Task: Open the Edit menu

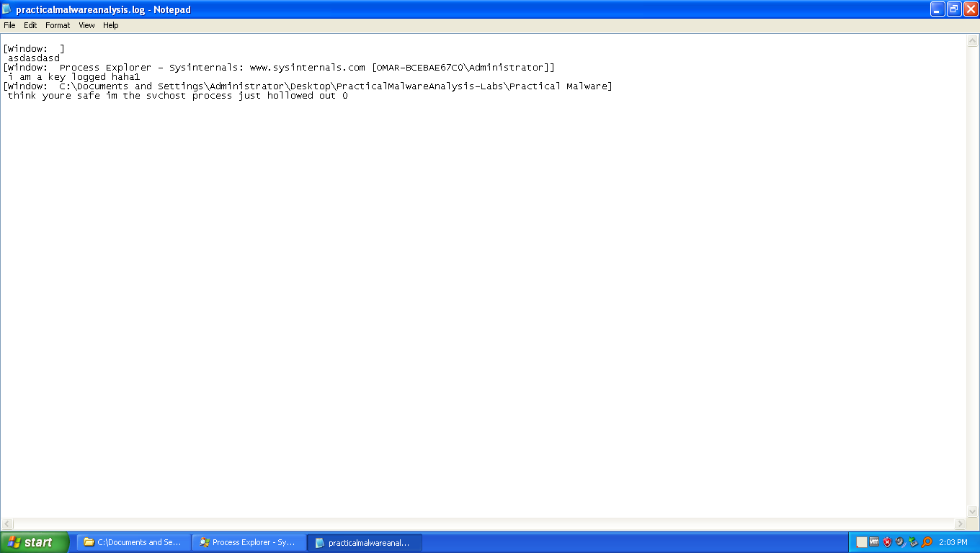Action: point(30,25)
